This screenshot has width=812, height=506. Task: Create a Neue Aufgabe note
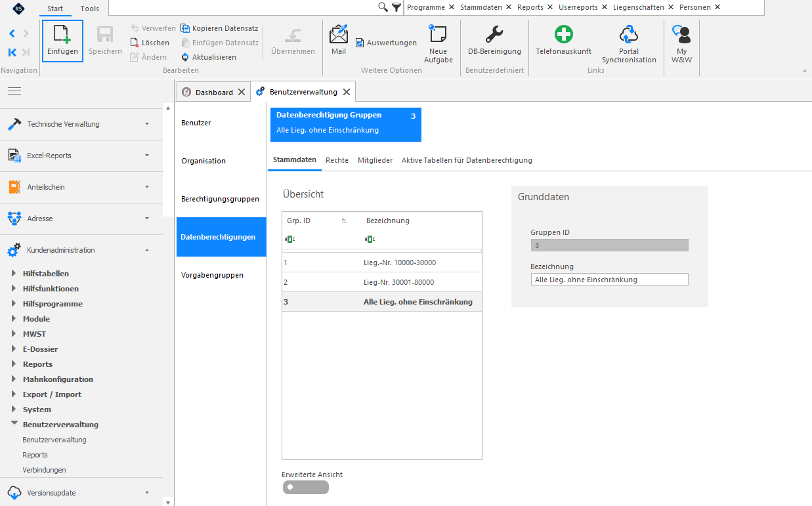[x=438, y=44]
